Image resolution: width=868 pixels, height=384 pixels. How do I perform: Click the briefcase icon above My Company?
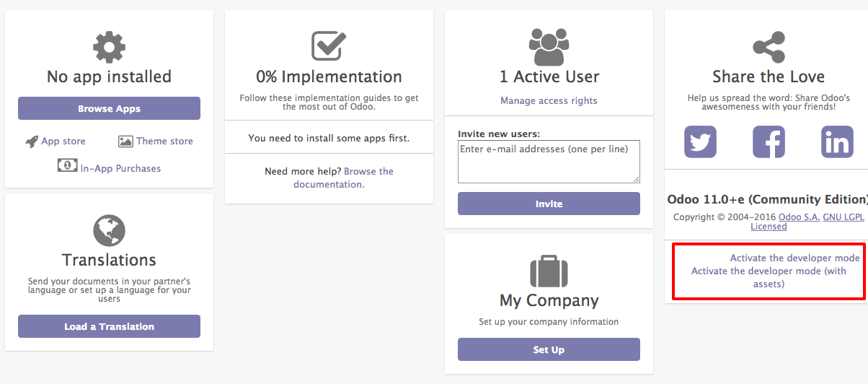tap(549, 271)
